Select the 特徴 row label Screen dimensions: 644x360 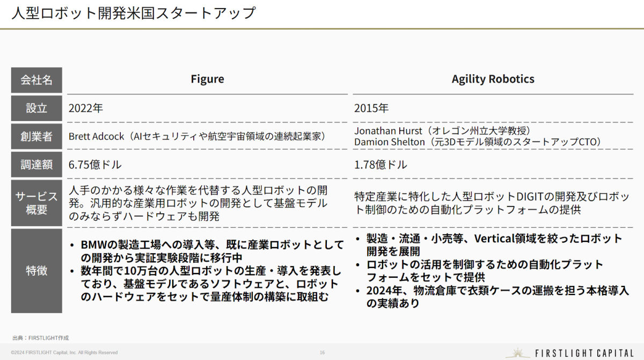(36, 270)
